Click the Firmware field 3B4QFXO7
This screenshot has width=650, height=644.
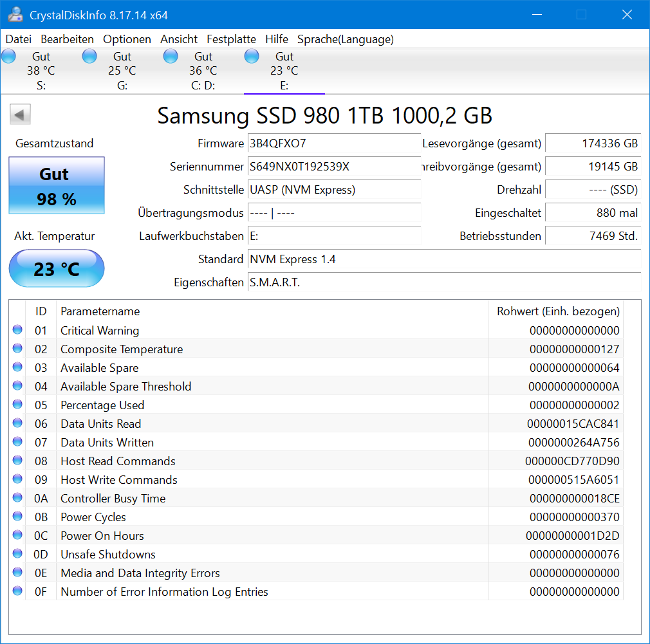tap(334, 143)
